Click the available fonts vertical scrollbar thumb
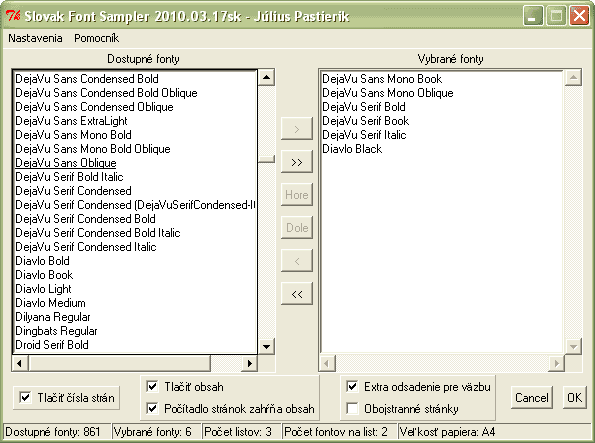595x443 pixels. click(266, 159)
